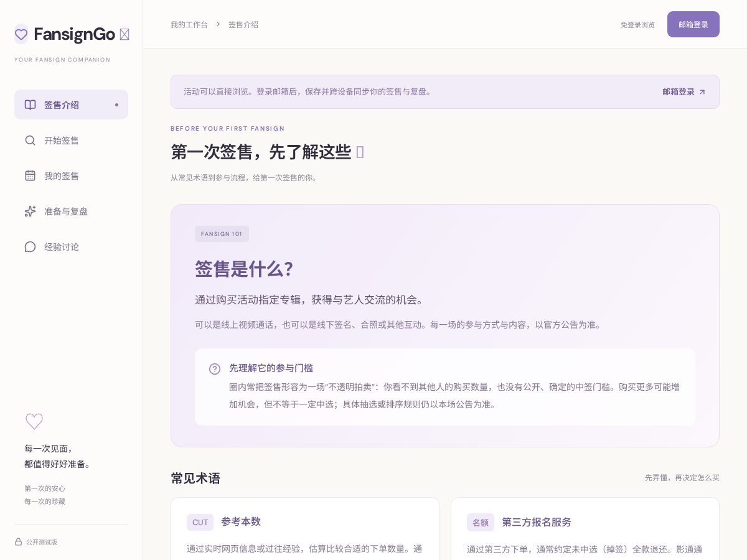This screenshot has height=560, width=747.
Task: Open the 签售介绍 sidebar menu item
Action: coord(71,105)
